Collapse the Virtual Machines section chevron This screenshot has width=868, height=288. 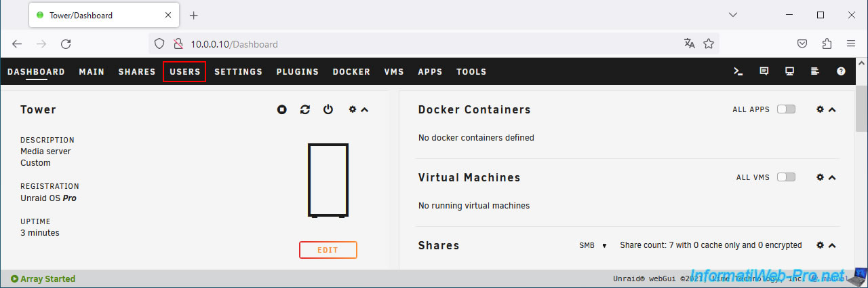[833, 177]
